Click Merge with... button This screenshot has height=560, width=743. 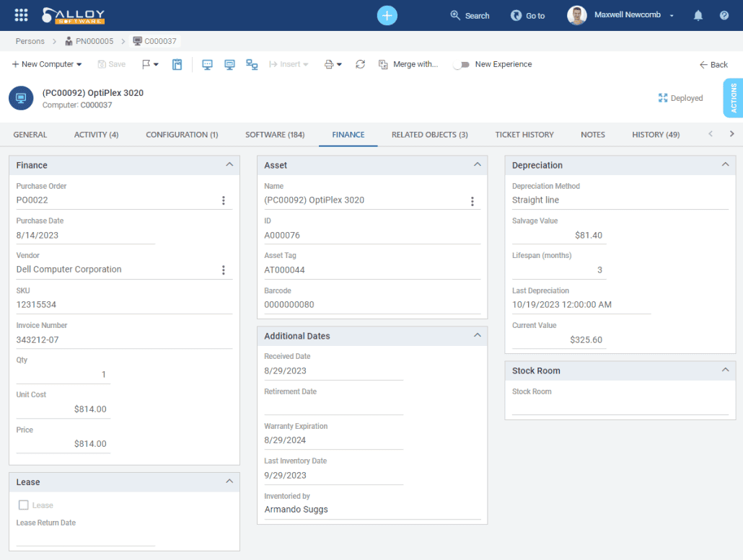408,64
